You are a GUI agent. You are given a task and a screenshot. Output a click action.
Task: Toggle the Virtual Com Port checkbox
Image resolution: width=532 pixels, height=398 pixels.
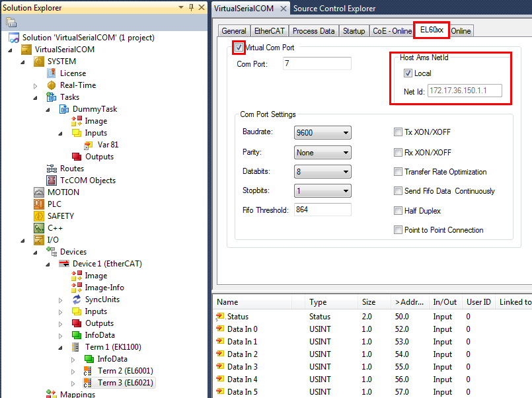(239, 48)
